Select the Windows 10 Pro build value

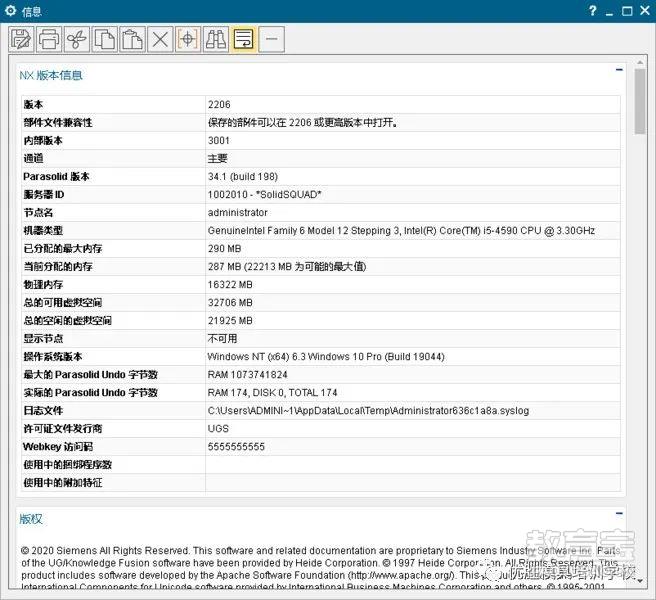pyautogui.click(x=326, y=356)
